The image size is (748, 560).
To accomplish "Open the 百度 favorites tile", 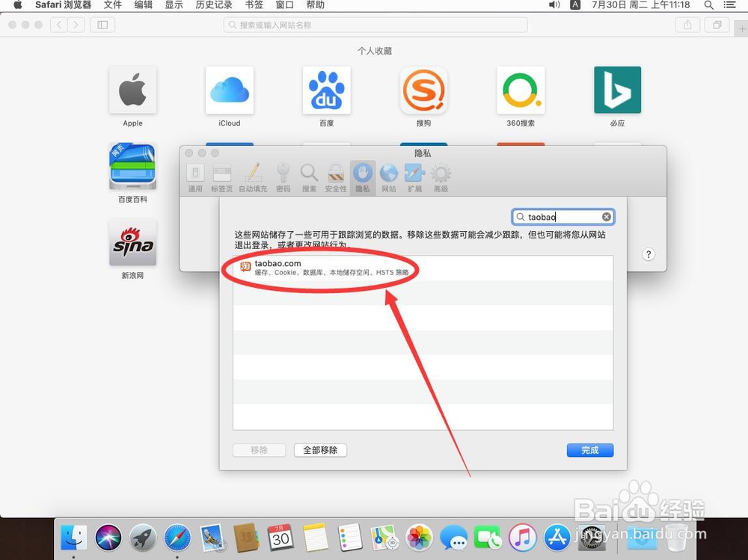I will (x=327, y=90).
